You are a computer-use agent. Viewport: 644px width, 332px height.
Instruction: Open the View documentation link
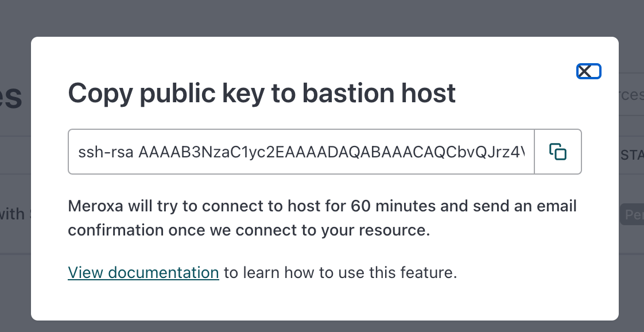[143, 272]
